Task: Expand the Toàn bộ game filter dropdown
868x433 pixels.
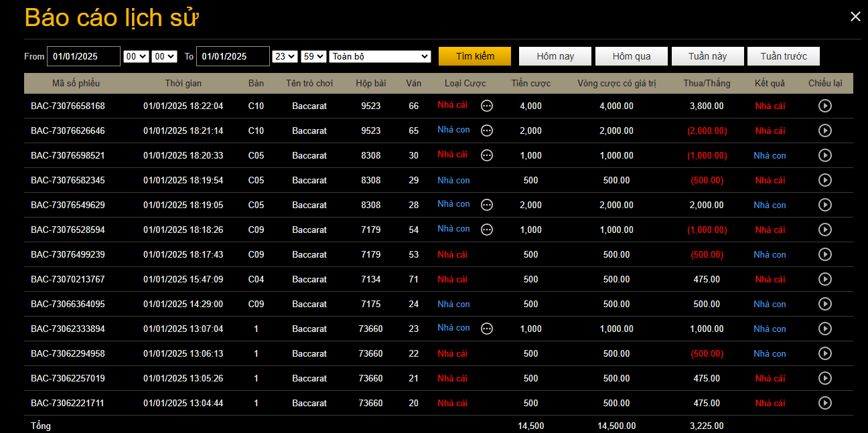Action: (x=380, y=57)
